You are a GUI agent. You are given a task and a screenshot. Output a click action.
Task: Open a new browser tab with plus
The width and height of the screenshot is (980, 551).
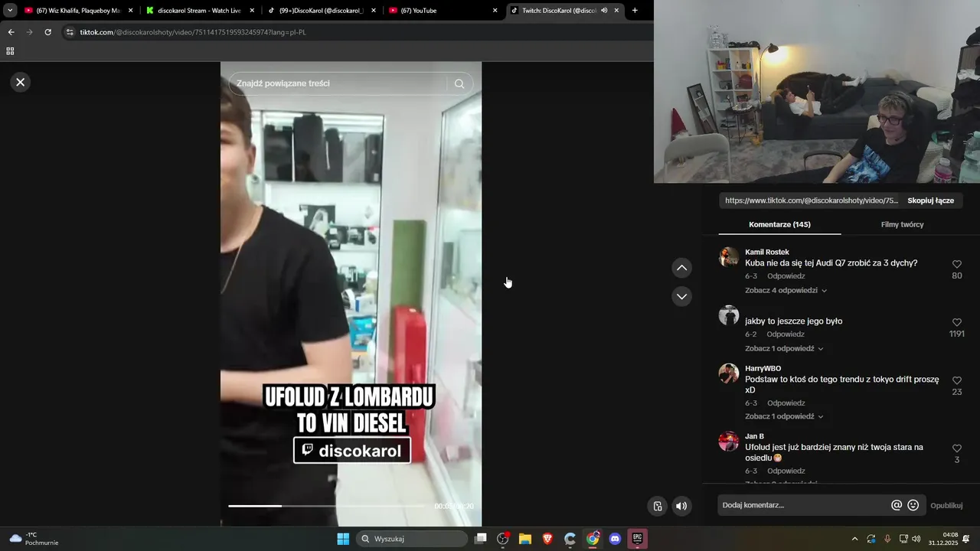(x=635, y=11)
